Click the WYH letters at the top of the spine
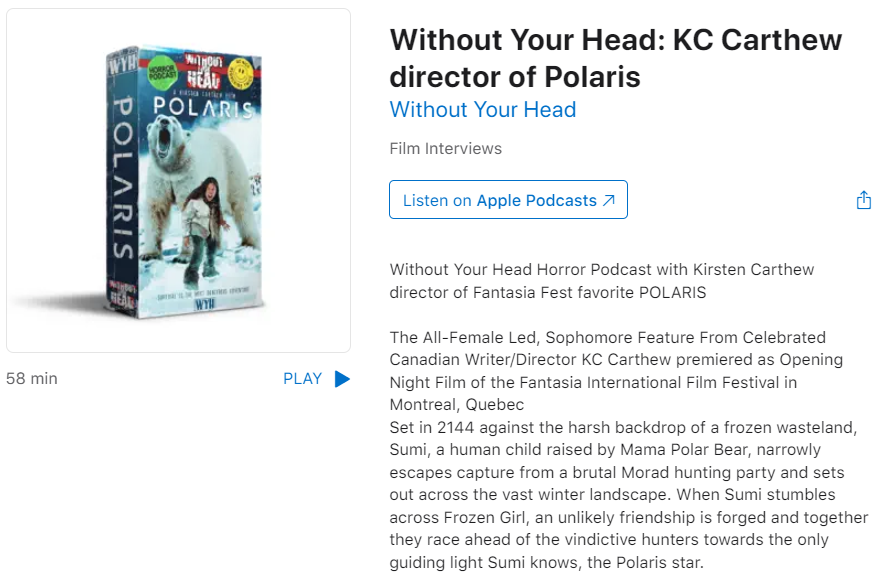The width and height of the screenshot is (890, 582). 122,63
